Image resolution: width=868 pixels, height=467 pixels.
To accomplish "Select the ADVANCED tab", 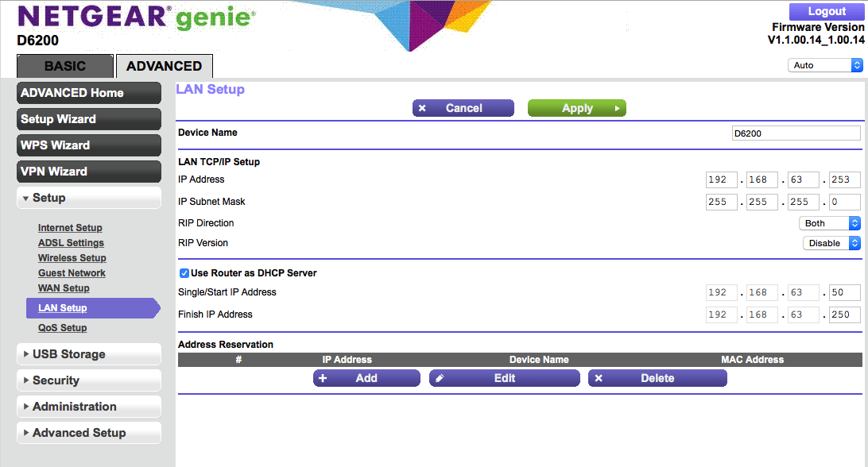I will [164, 67].
